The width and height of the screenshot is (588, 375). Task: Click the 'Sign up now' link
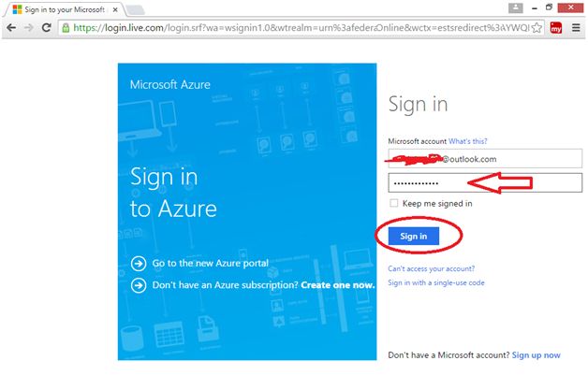click(536, 355)
